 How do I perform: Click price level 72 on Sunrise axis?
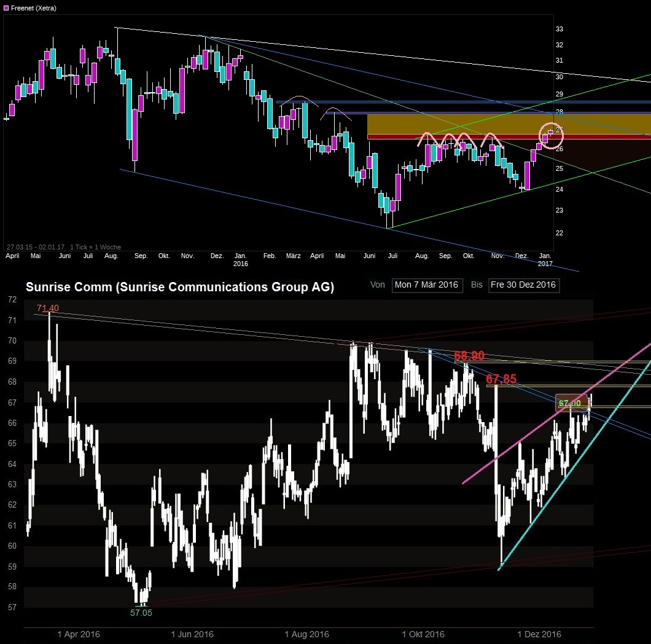click(x=12, y=299)
